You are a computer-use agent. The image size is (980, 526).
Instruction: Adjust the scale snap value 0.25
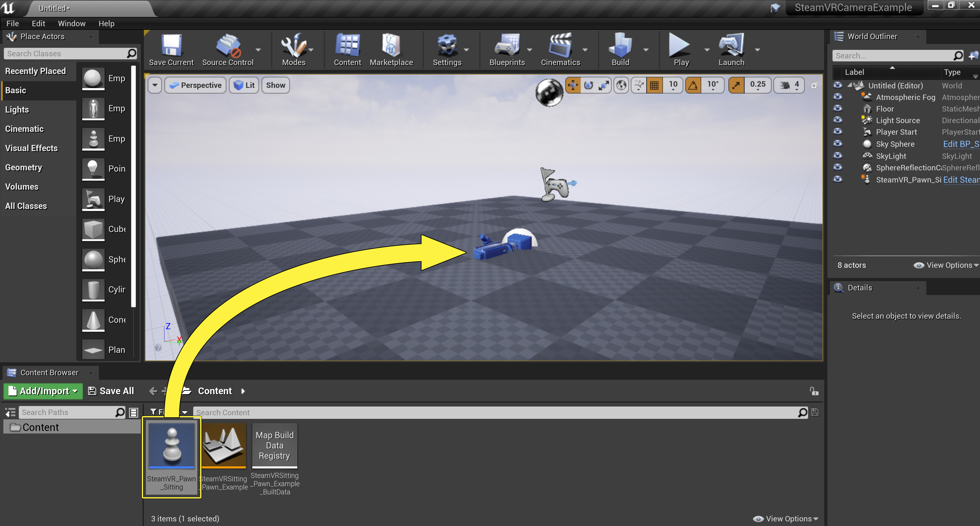[x=758, y=85]
